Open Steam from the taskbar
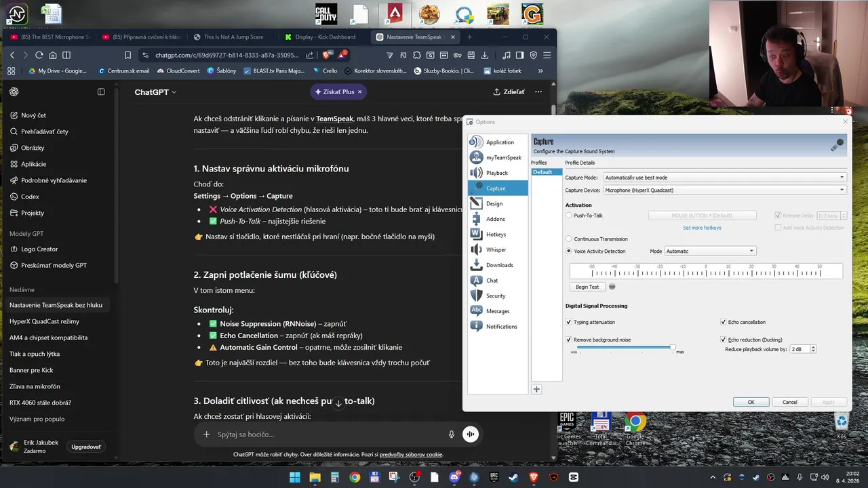Screen dimensions: 868x488 pos(515,477)
